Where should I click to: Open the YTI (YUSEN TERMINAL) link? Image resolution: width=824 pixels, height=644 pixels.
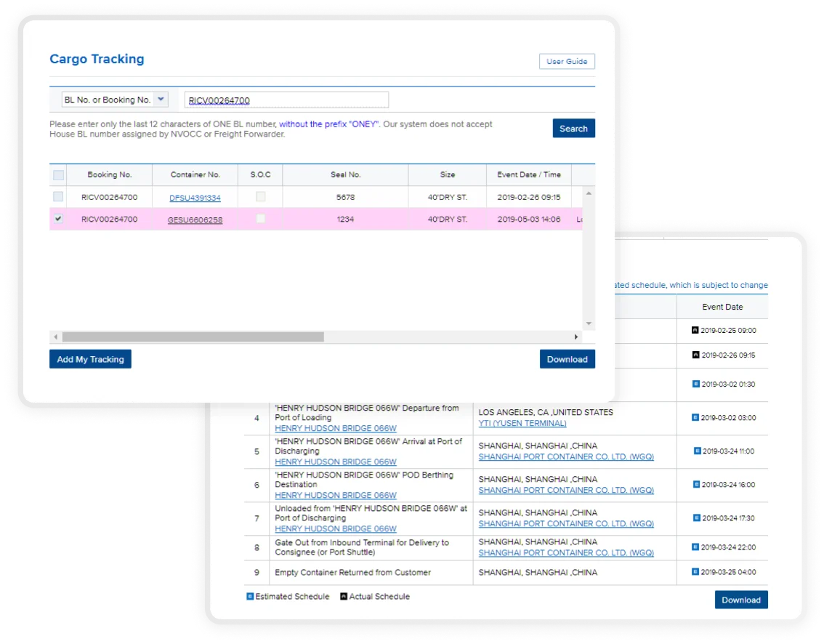tap(522, 423)
